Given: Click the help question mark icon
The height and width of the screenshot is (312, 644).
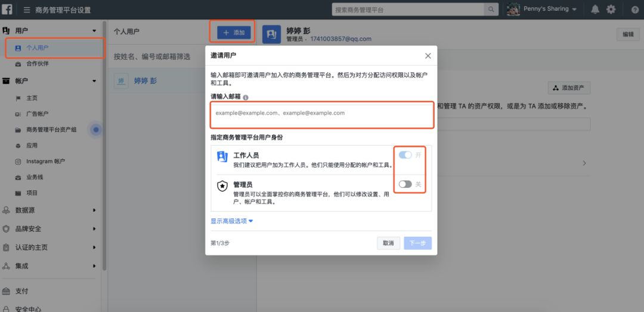Looking at the screenshot, I should tap(635, 10).
